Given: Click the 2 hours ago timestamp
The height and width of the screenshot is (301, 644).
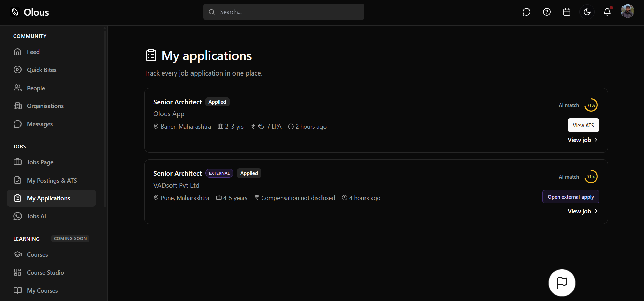Looking at the screenshot, I should pos(311,127).
